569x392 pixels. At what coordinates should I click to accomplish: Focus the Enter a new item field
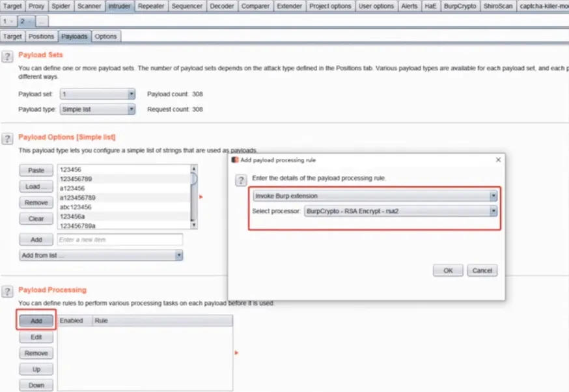tap(120, 240)
